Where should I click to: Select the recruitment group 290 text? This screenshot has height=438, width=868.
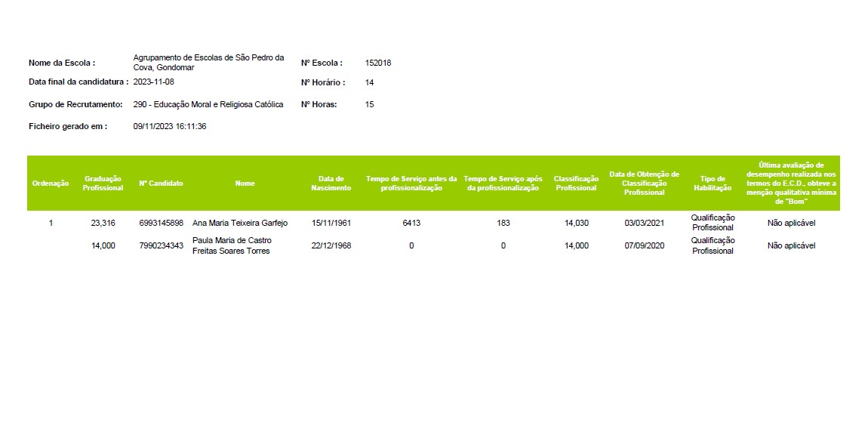(208, 105)
